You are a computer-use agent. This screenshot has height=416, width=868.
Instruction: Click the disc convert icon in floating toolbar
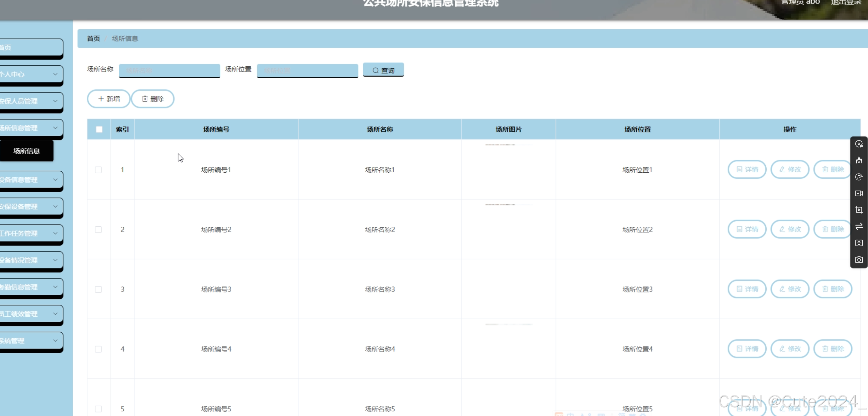[x=859, y=144]
